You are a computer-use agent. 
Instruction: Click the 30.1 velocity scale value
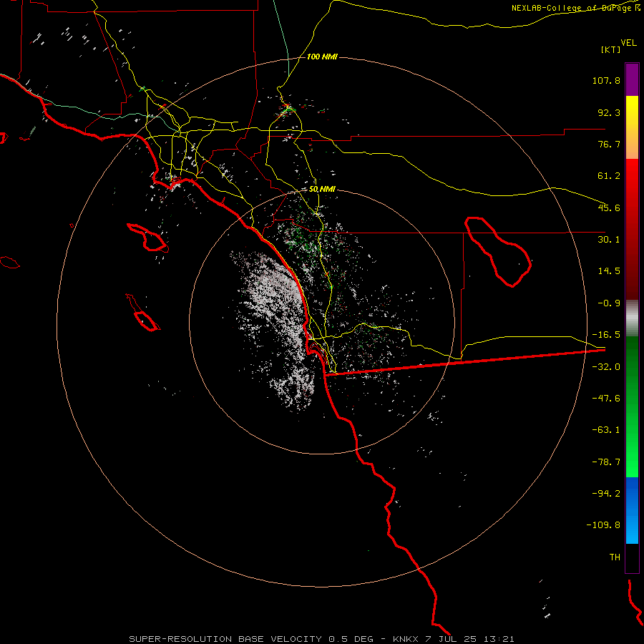coord(609,240)
